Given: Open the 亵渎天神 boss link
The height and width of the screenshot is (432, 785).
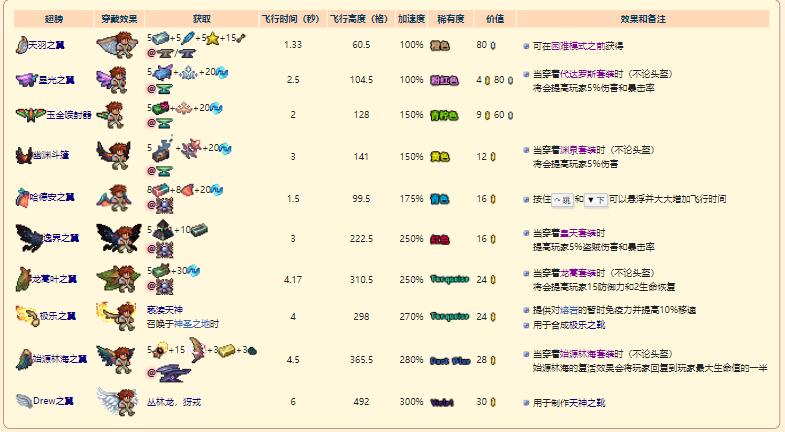Looking at the screenshot, I should pyautogui.click(x=165, y=310).
